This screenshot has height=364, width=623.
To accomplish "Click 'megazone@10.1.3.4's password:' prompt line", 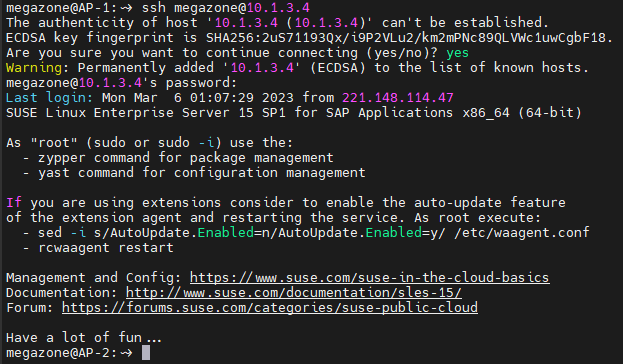I will point(121,83).
